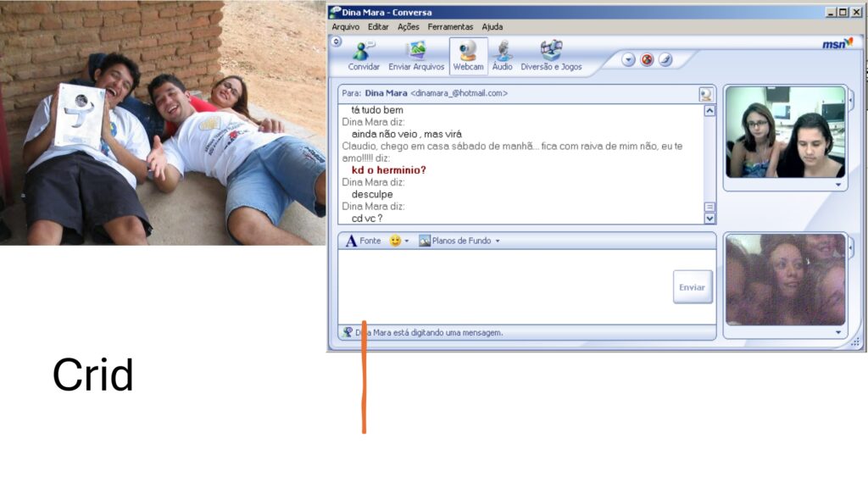The height and width of the screenshot is (488, 868).
Task: Open the Fonte text formatting option
Action: click(x=364, y=241)
